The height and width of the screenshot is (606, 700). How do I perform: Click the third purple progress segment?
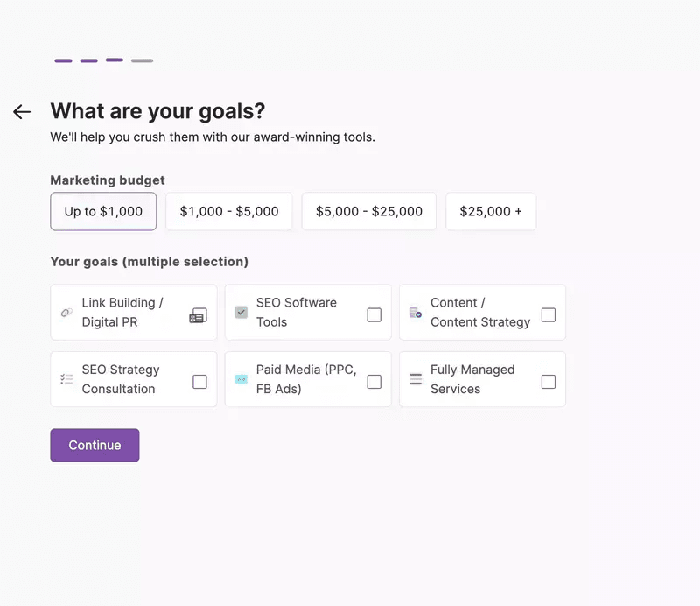pos(114,60)
